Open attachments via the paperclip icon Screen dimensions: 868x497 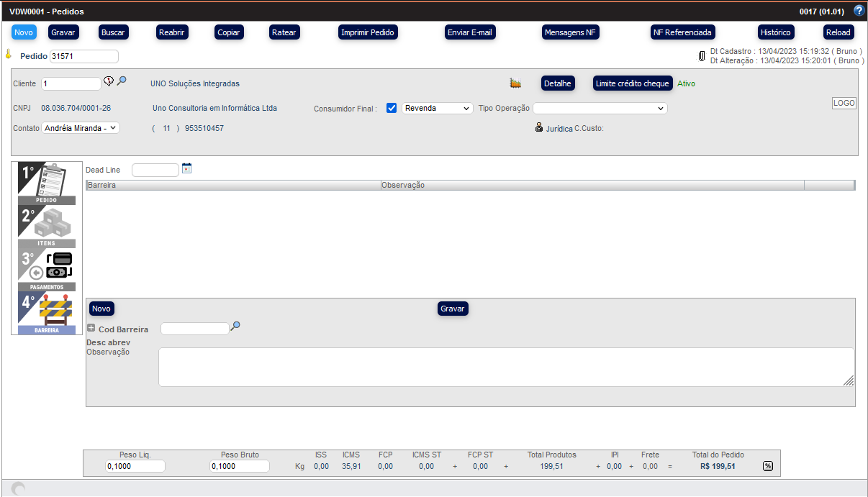point(702,55)
